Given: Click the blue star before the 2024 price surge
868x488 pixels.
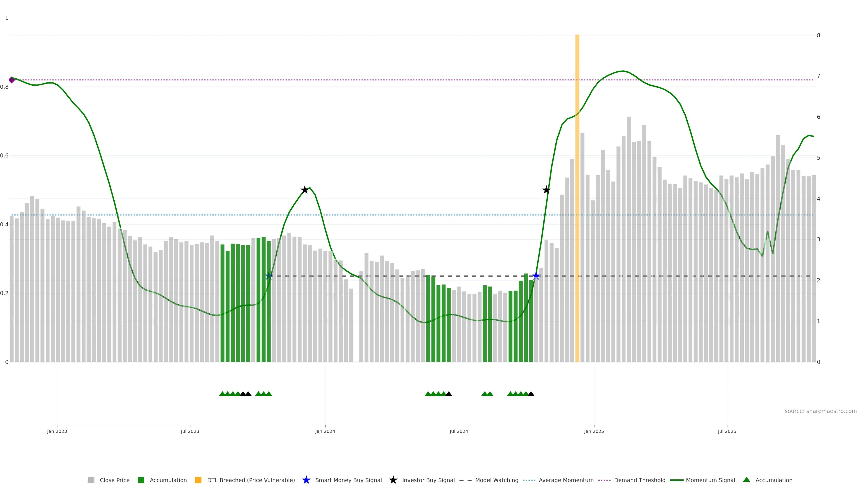Looking at the screenshot, I should point(536,276).
